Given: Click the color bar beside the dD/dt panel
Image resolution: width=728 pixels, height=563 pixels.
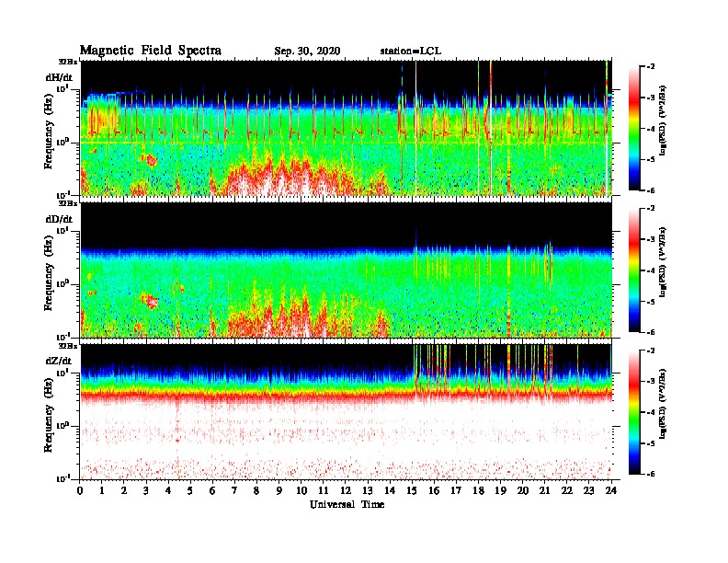Looking at the screenshot, I should pyautogui.click(x=634, y=270).
